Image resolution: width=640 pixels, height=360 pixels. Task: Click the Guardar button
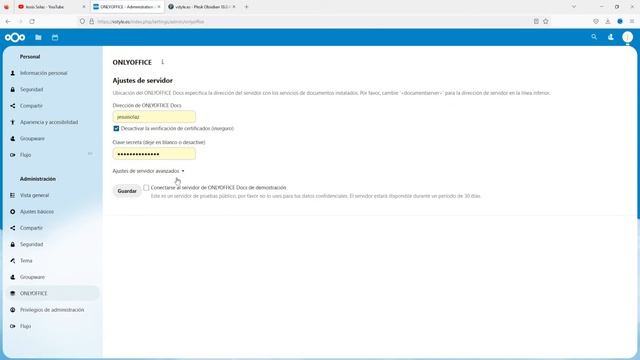(x=127, y=191)
